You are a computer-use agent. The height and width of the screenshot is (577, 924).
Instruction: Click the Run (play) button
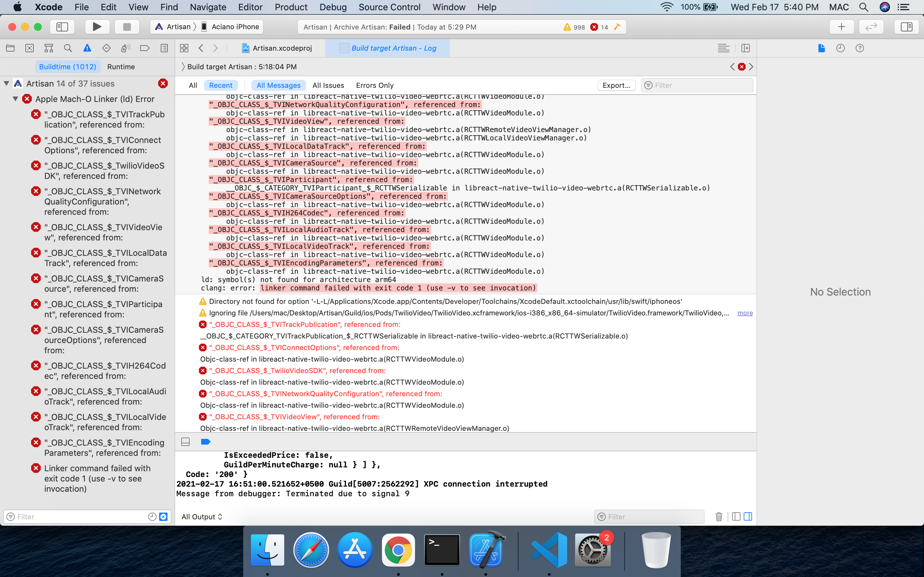97,27
